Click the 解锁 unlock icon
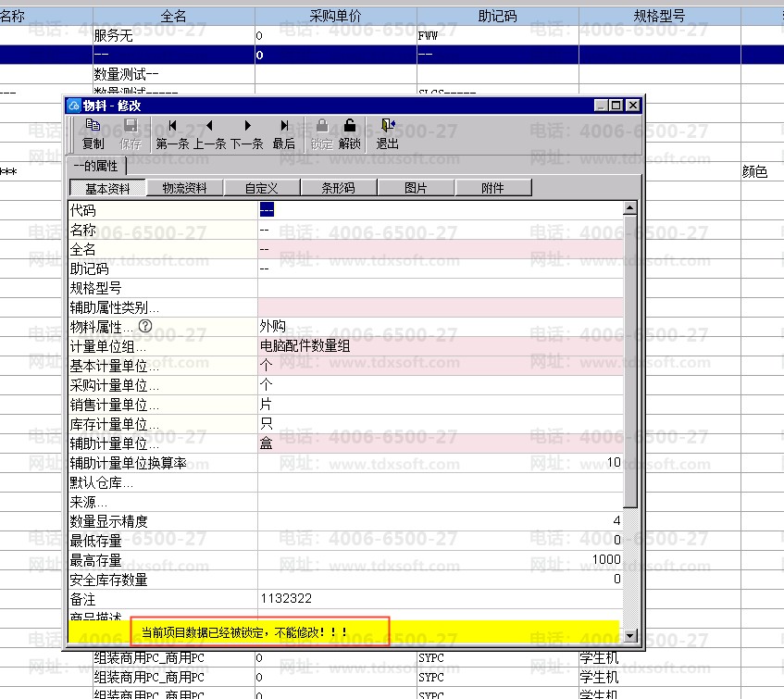784x699 pixels. (350, 134)
